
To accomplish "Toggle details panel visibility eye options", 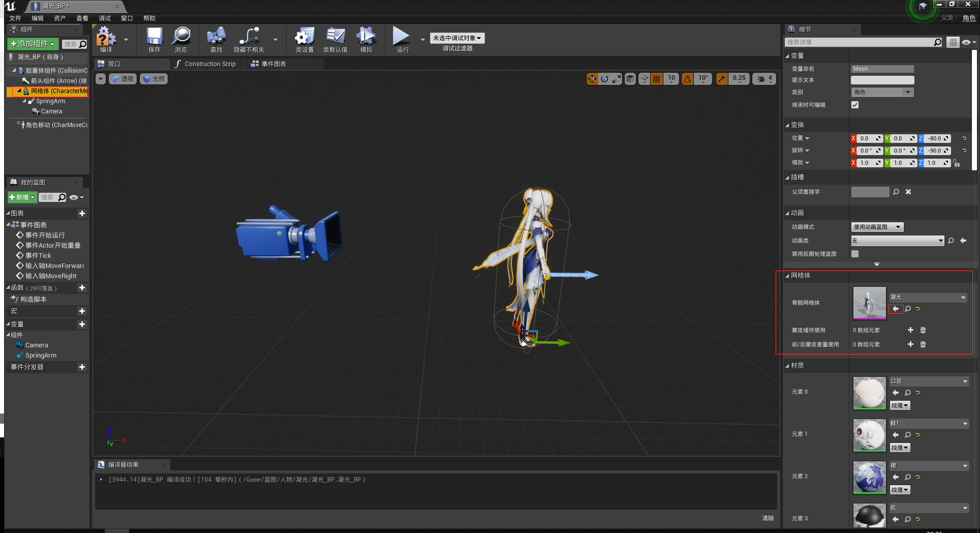I will click(x=968, y=42).
